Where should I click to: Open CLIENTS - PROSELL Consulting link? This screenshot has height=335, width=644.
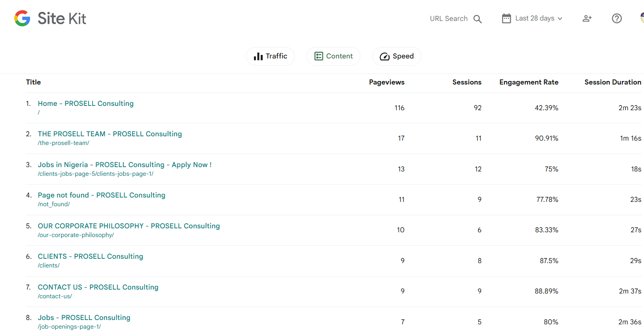click(91, 256)
